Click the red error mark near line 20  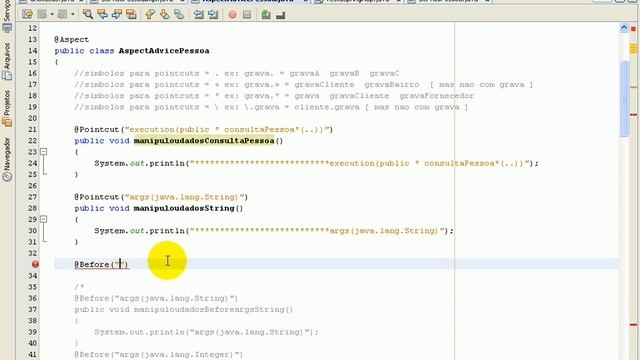633,115
